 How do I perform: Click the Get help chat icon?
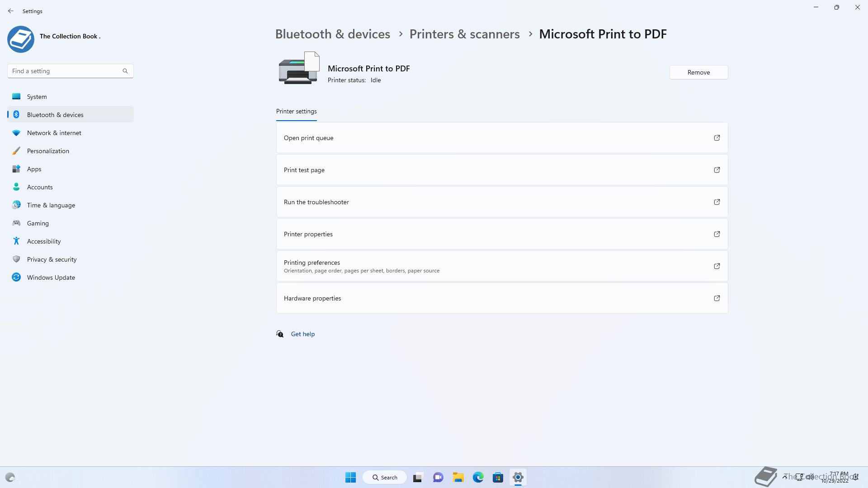(x=280, y=334)
